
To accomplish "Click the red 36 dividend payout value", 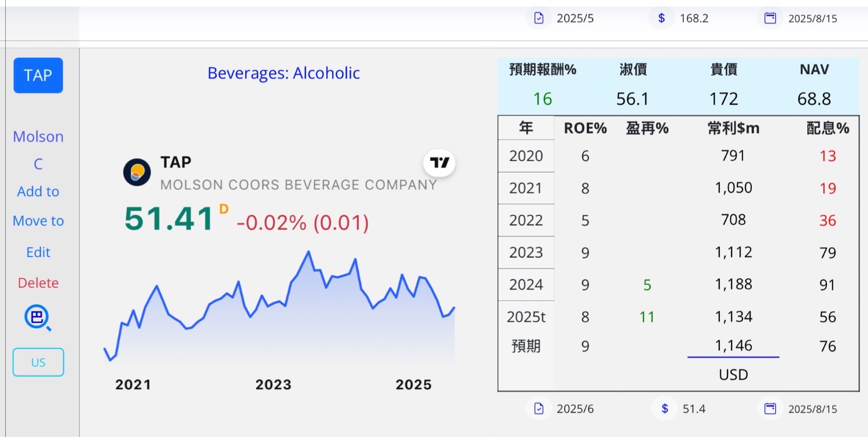I will (828, 221).
